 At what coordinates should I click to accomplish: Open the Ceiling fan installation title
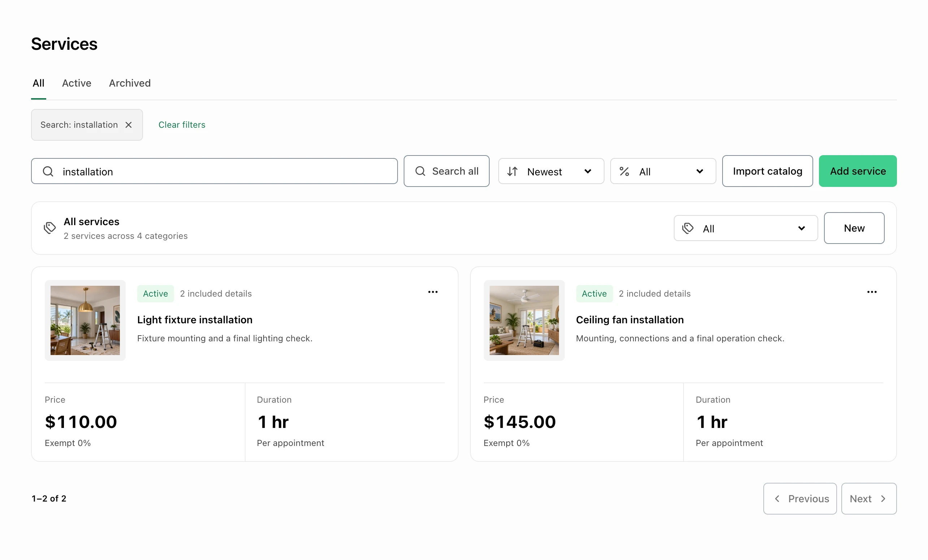pyautogui.click(x=630, y=320)
